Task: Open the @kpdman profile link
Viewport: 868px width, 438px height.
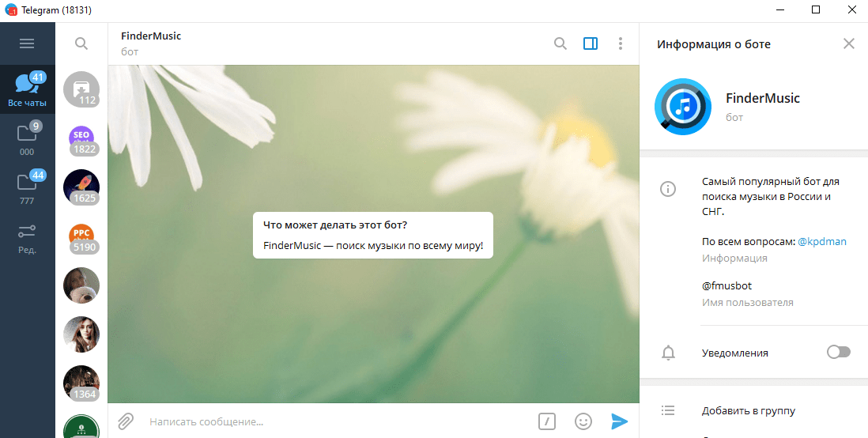Action: [821, 241]
